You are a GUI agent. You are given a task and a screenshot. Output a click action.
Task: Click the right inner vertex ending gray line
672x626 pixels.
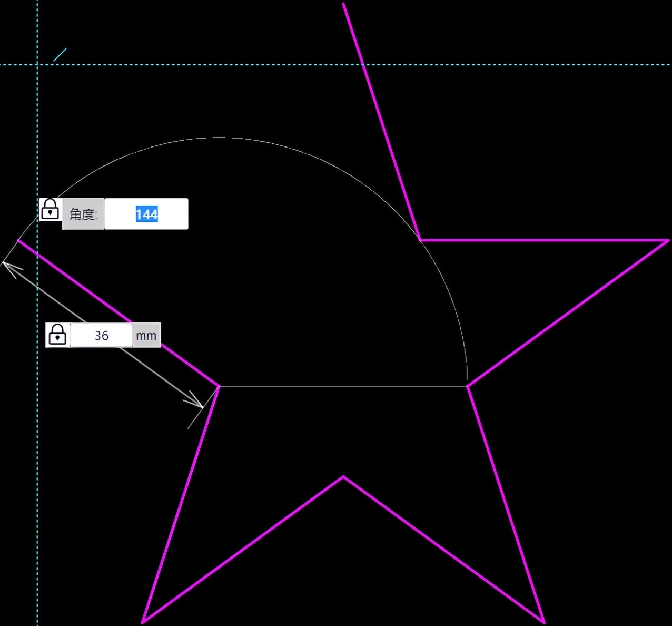(x=467, y=386)
